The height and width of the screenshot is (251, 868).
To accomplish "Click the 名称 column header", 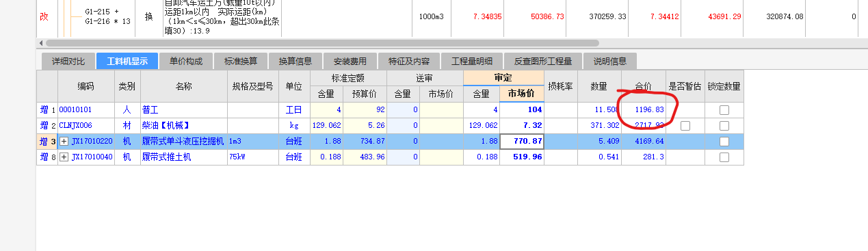I will (x=183, y=86).
